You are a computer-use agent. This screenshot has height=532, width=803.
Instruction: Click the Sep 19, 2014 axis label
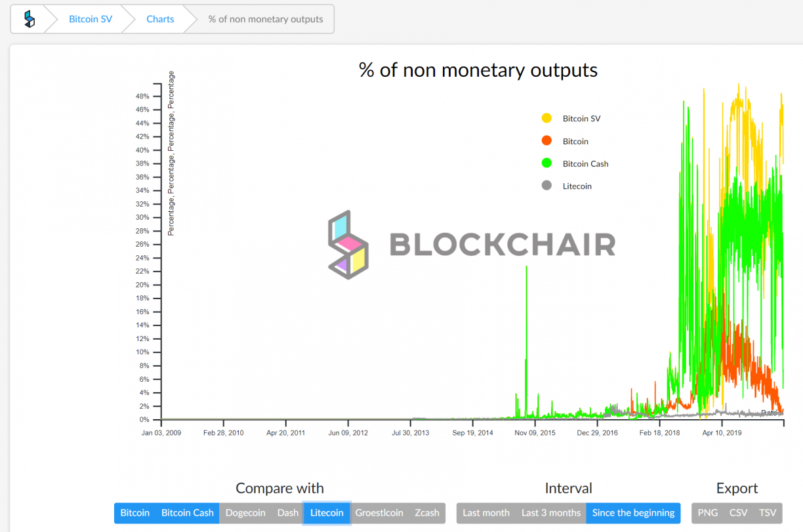pos(472,433)
